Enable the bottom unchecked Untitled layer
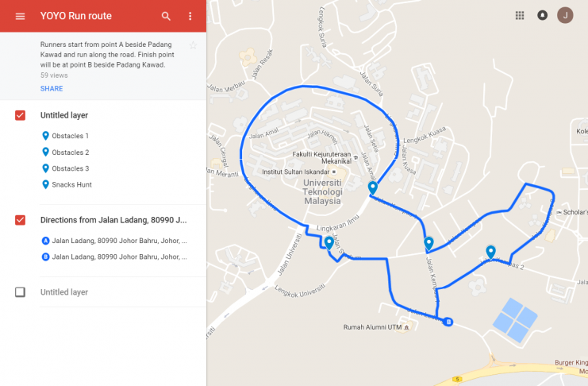This screenshot has width=588, height=386. (x=21, y=292)
